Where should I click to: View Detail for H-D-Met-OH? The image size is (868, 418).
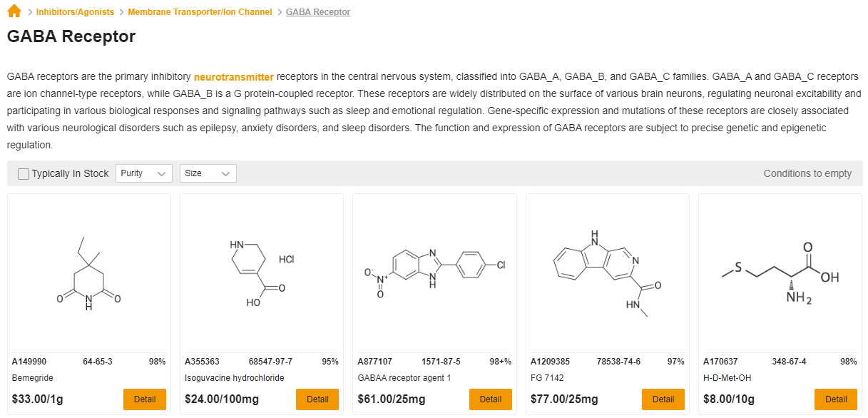pos(836,399)
